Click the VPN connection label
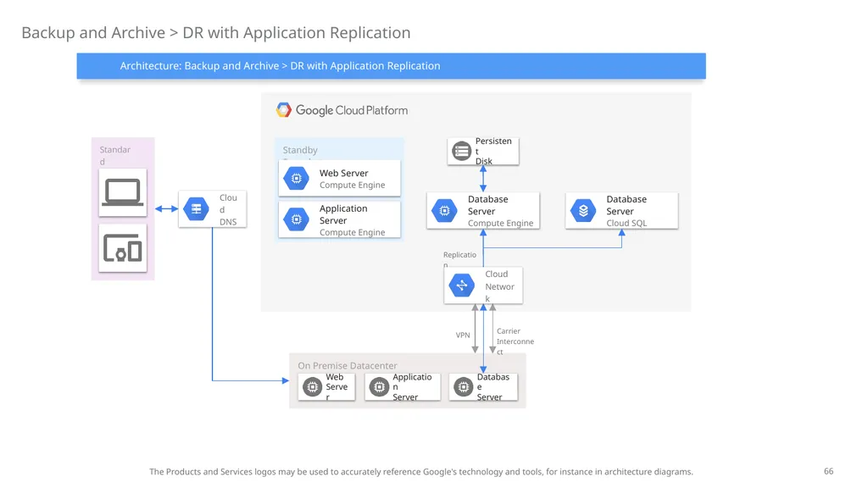This screenshot has width=868, height=488. [x=463, y=335]
